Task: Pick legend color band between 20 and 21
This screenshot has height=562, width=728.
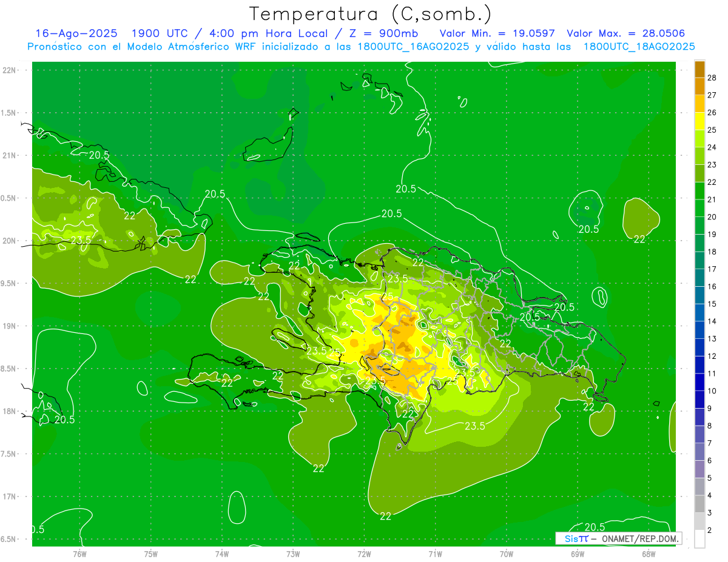Action: pyautogui.click(x=699, y=209)
